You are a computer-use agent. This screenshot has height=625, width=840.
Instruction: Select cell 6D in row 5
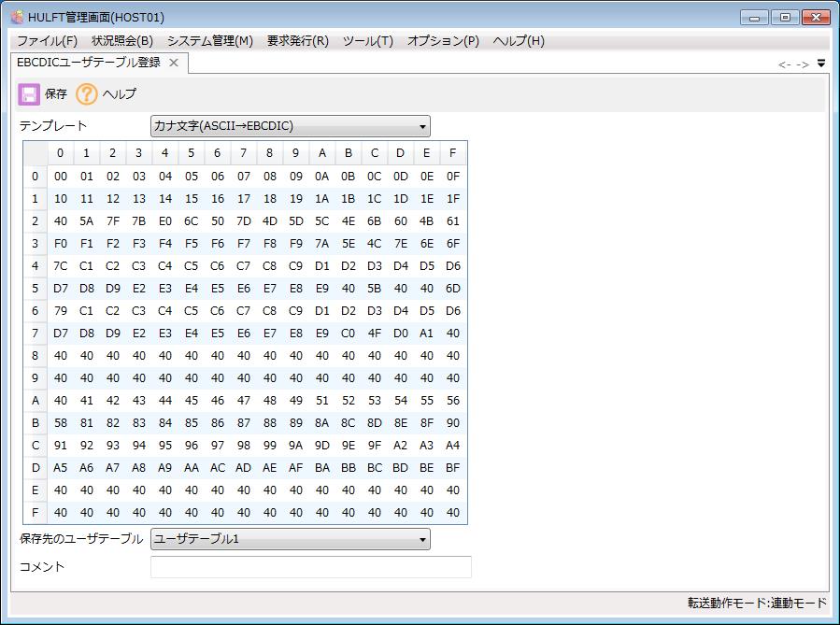[x=453, y=289]
